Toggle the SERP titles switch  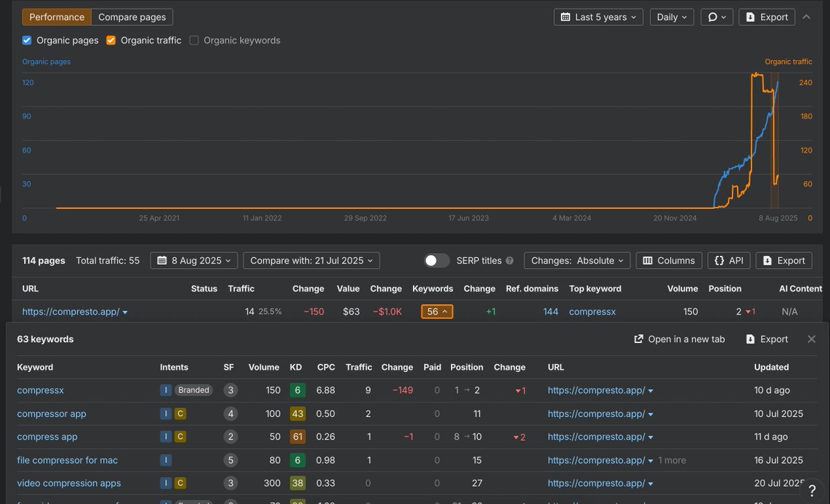[436, 261]
